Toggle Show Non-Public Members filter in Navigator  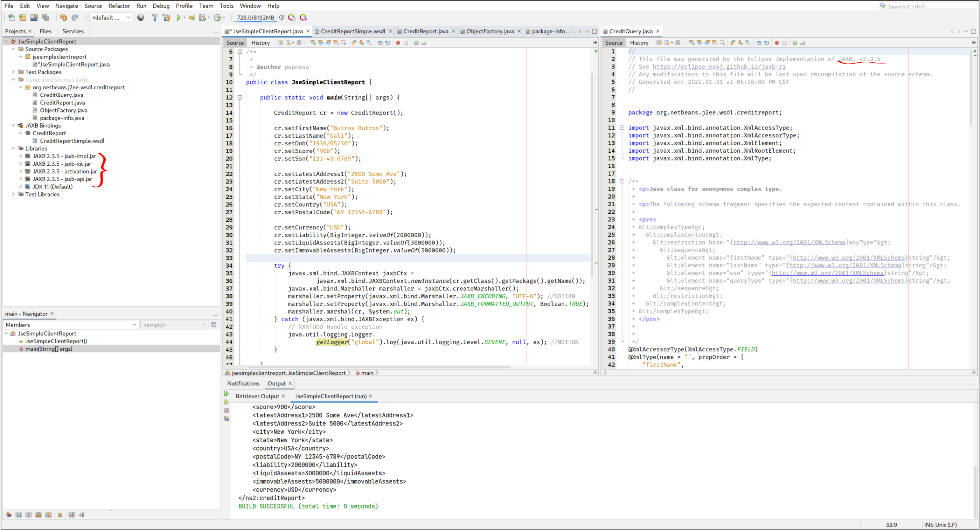pyautogui.click(x=39, y=515)
